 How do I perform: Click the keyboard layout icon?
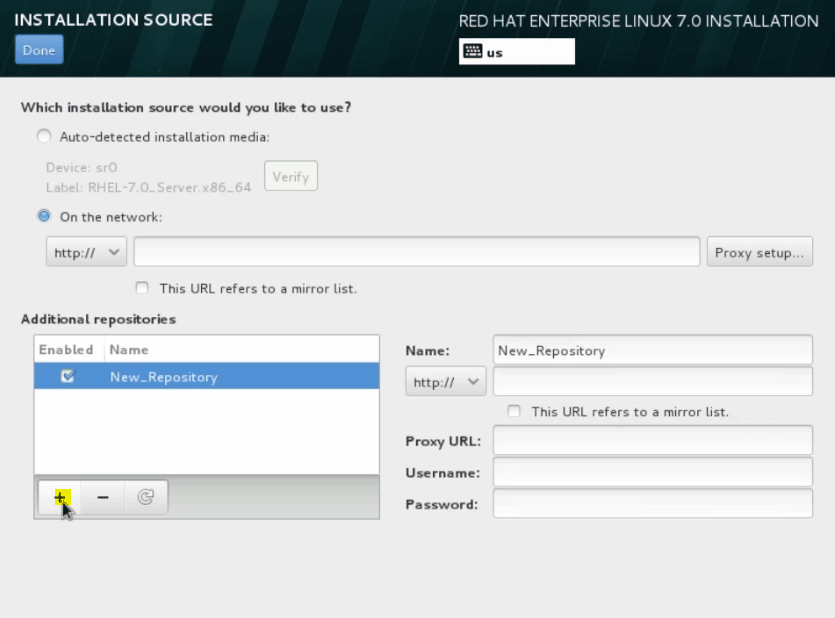pos(473,52)
